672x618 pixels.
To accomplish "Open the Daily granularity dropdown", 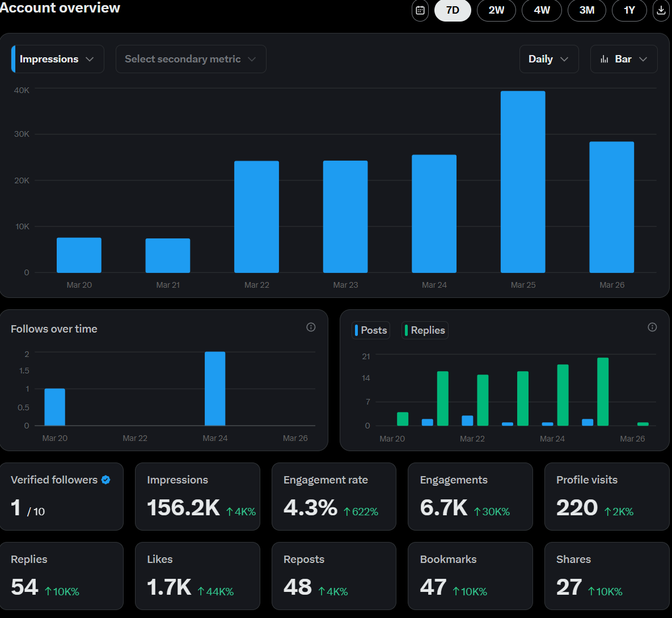I will [x=549, y=59].
